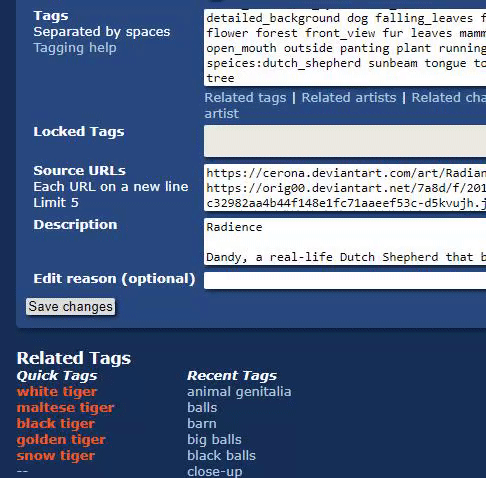The image size is (486, 478).
Task: Open the Tagging help link
Action: [x=75, y=48]
